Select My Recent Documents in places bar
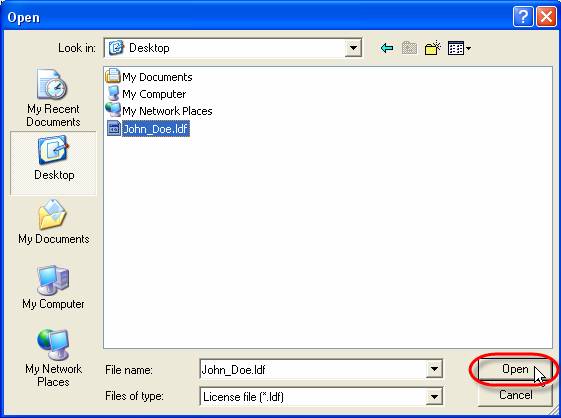The width and height of the screenshot is (561, 418). (x=53, y=98)
